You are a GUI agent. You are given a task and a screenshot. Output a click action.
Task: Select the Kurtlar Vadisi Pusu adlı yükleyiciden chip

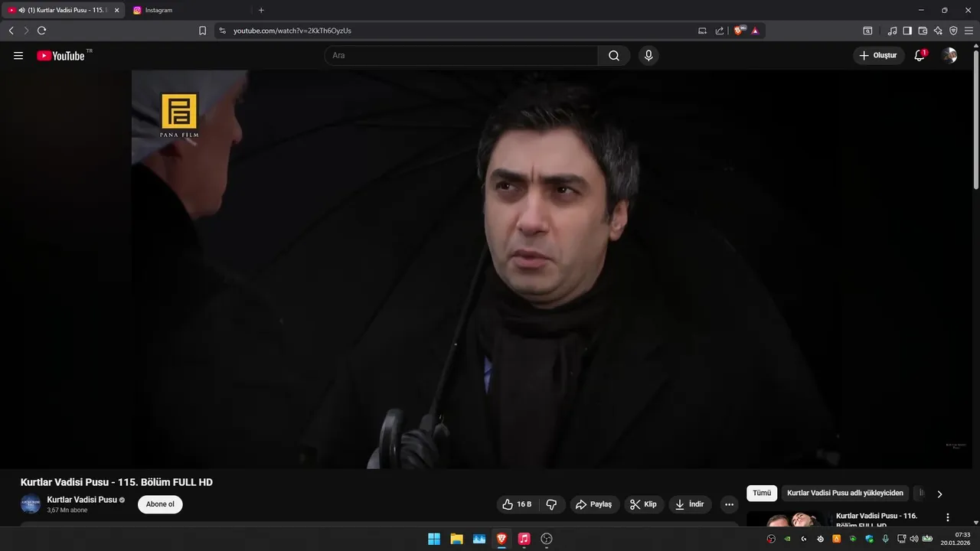(x=845, y=494)
